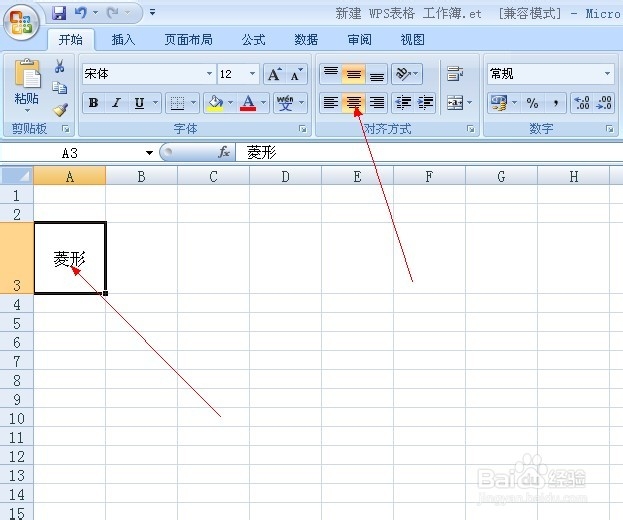Viewport: 623px width, 520px height.
Task: Open the 字体 dialog launcher
Action: click(303, 129)
